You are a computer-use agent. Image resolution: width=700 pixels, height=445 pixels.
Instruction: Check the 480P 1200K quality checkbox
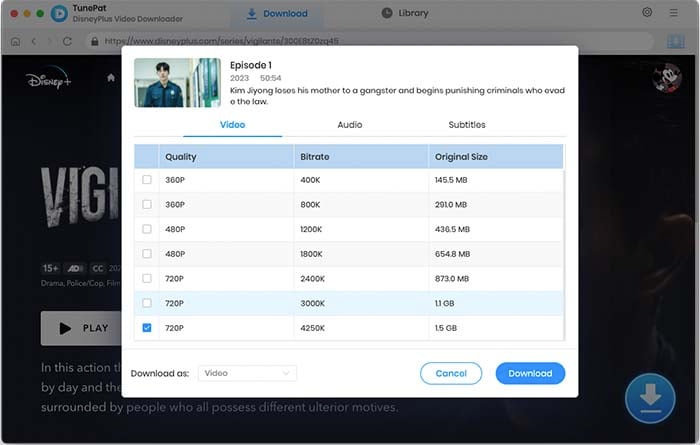(x=146, y=229)
